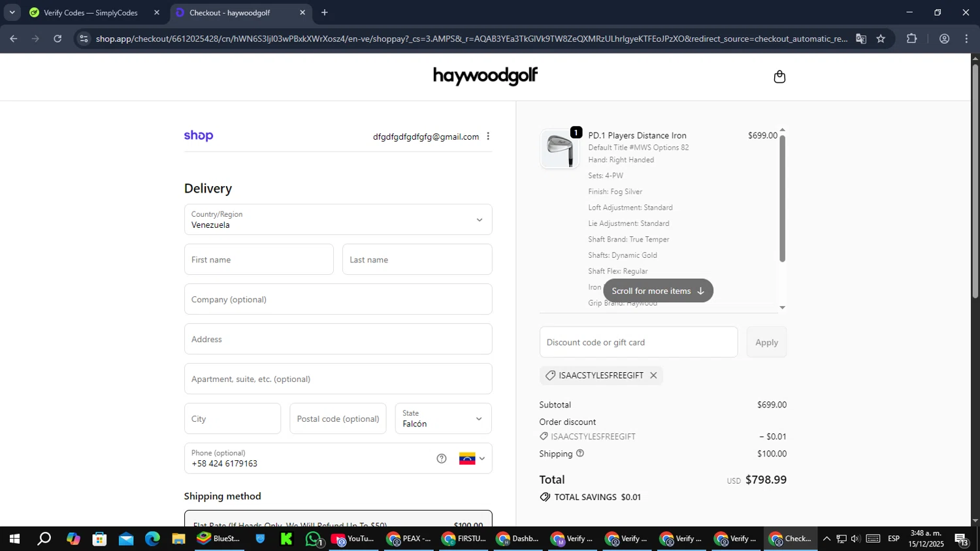Reload the page with browser refresh

57,39
